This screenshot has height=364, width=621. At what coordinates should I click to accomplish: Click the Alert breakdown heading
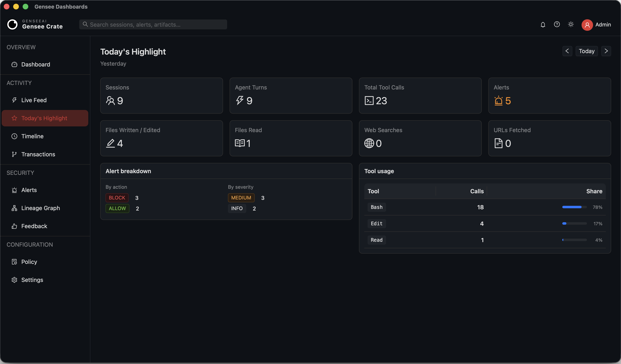click(128, 171)
